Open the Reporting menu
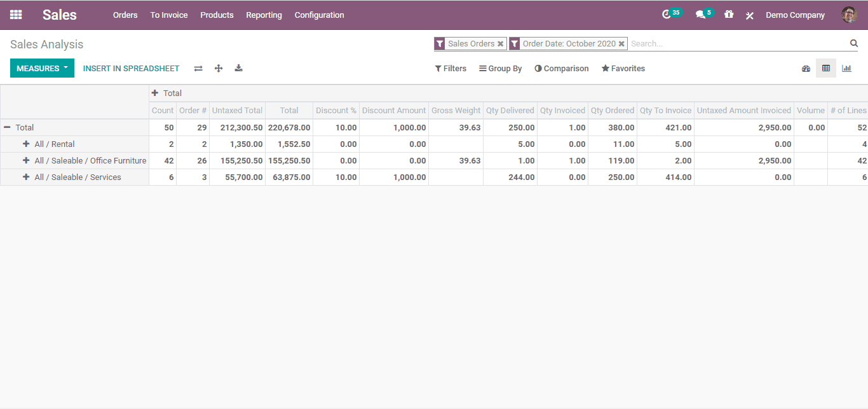 (x=264, y=15)
